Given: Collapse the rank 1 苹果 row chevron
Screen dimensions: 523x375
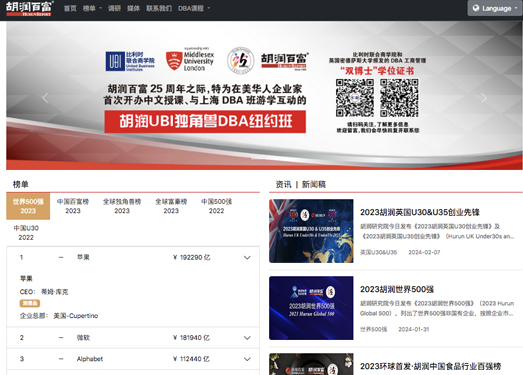Looking at the screenshot, I should [x=247, y=258].
